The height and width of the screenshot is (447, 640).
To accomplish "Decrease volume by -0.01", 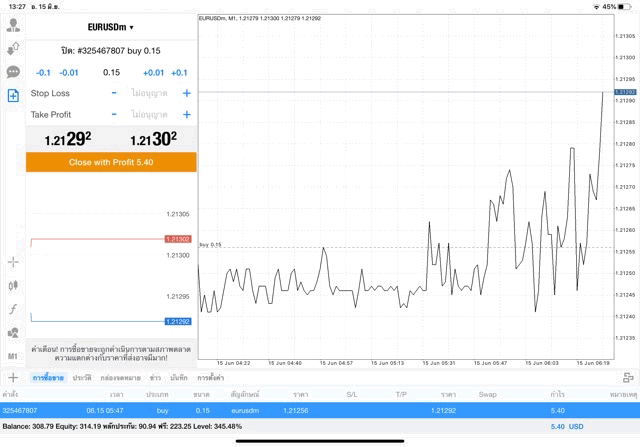I will point(69,73).
